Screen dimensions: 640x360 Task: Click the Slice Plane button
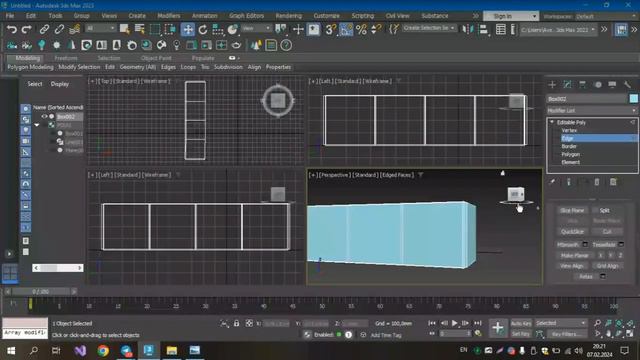coord(572,210)
